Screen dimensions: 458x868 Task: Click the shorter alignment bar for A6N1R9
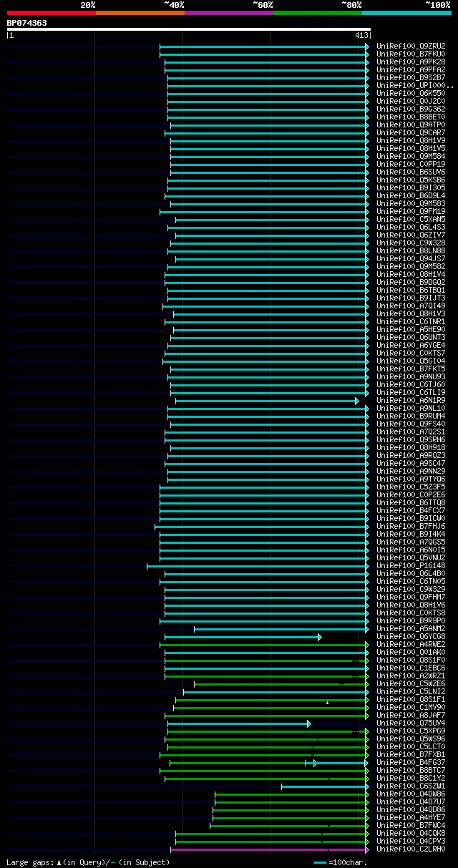pyautogui.click(x=267, y=401)
